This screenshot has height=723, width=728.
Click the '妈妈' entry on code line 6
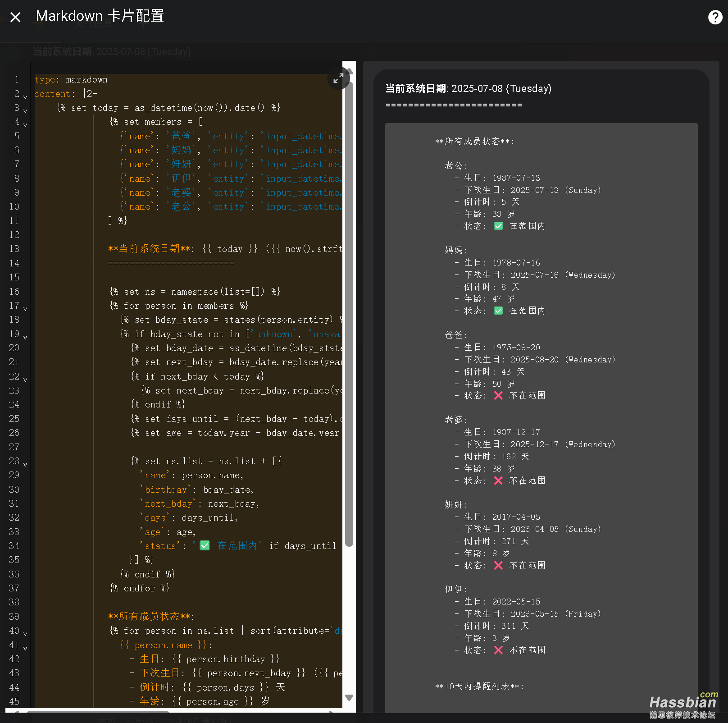(x=183, y=150)
